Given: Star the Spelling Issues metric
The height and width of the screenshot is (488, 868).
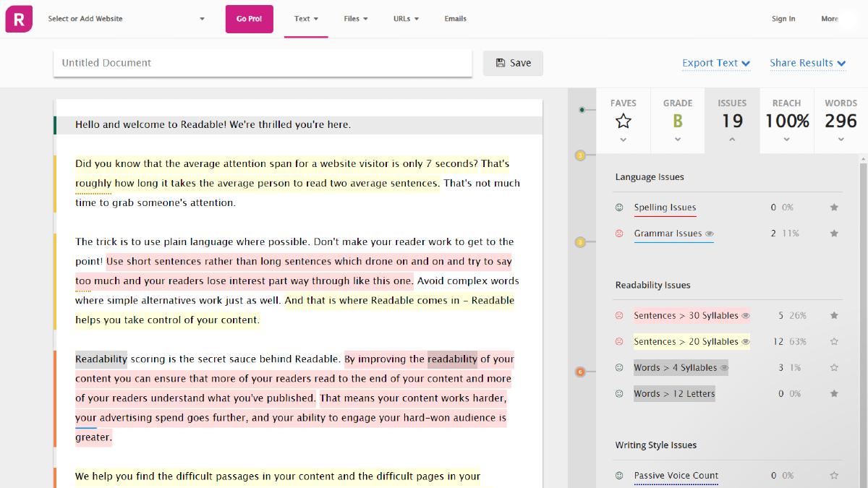Looking at the screenshot, I should (834, 207).
